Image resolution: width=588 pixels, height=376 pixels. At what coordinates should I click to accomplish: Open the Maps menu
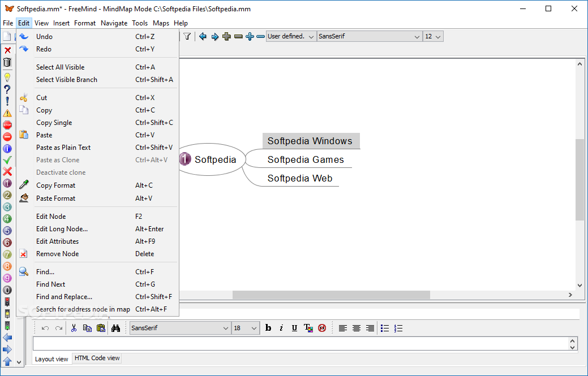tap(161, 23)
